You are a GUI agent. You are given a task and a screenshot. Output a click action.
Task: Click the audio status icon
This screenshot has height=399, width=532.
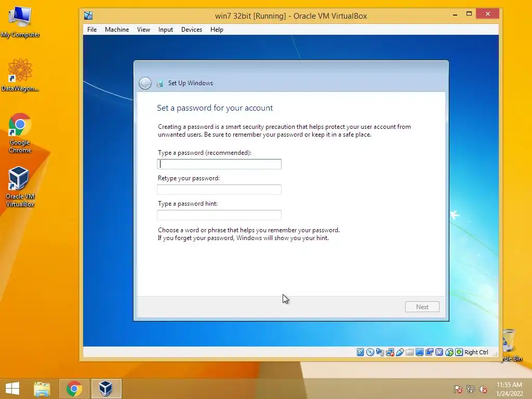(x=380, y=352)
